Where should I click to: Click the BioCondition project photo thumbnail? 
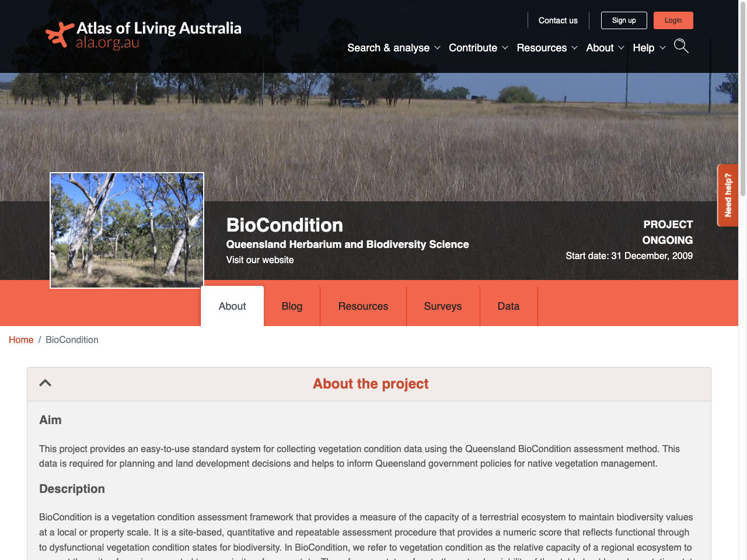coord(126,229)
